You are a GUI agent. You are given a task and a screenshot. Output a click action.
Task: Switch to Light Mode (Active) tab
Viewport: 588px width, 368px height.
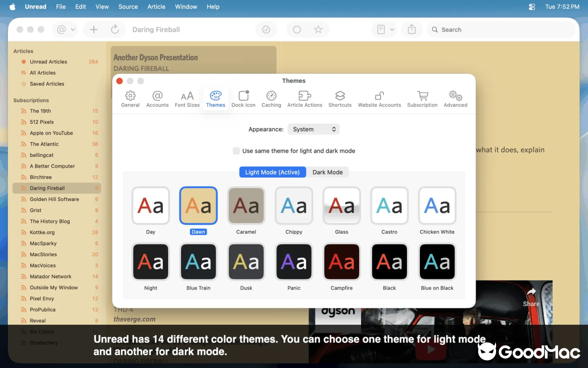coord(272,172)
